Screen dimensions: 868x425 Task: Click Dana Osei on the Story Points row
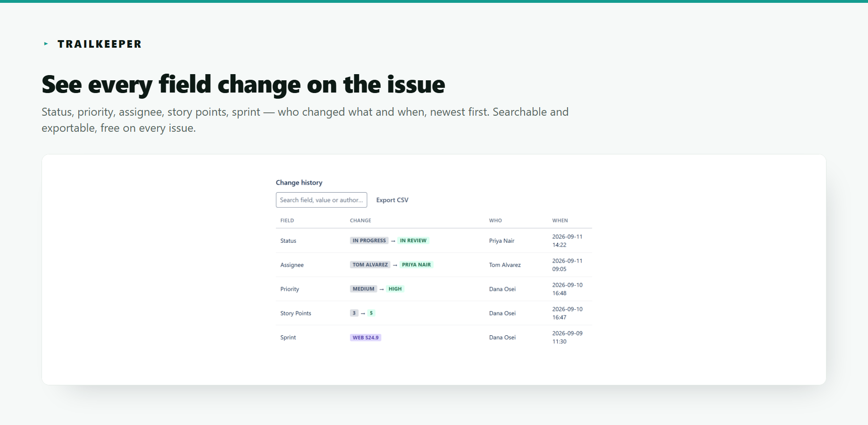[x=502, y=313]
